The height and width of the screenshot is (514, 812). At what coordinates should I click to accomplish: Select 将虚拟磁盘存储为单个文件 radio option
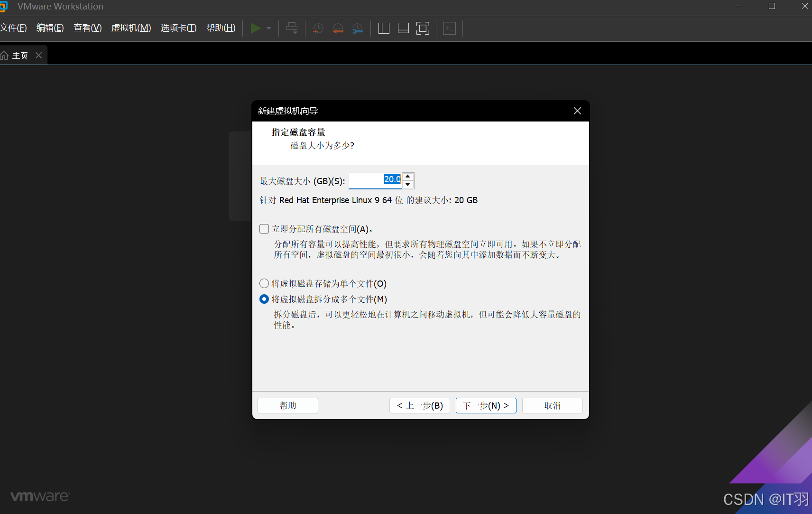tap(264, 283)
